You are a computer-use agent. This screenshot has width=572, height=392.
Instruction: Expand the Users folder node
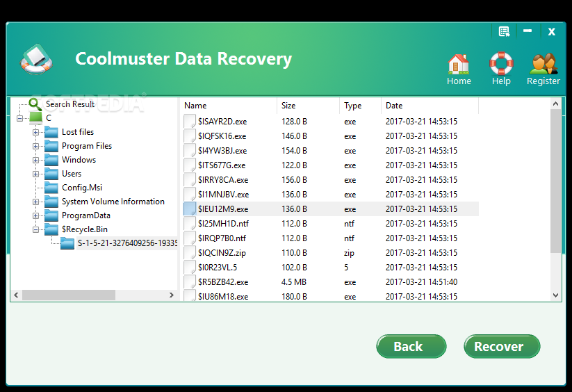pos(35,174)
